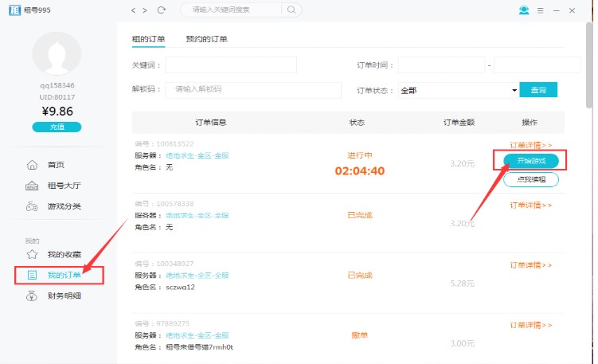Click the 充值 recharge button
Screen dimensions: 598x364
pyautogui.click(x=57, y=127)
